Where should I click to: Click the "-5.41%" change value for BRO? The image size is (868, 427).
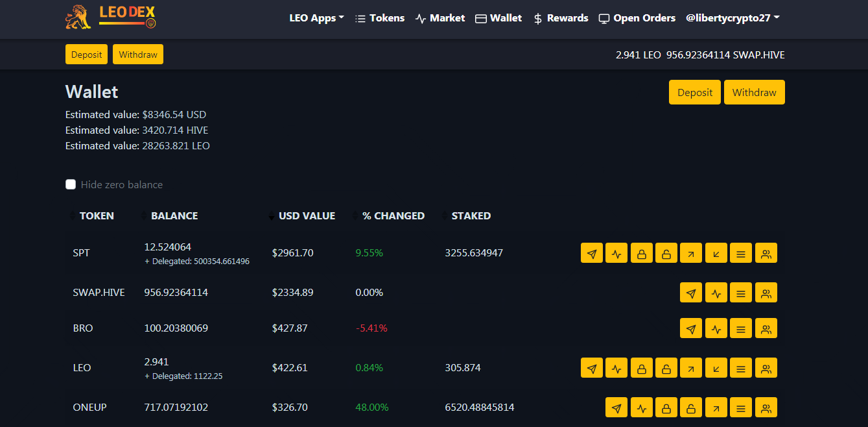[371, 328]
